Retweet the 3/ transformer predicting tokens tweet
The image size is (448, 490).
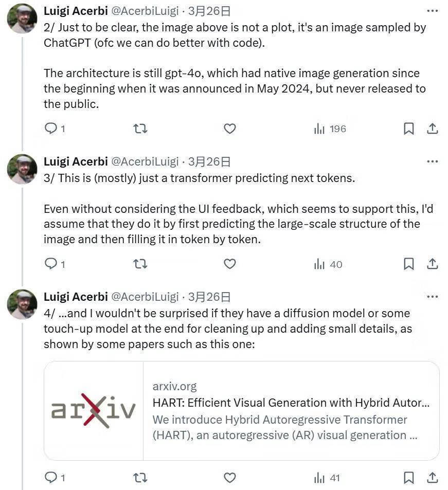[140, 264]
